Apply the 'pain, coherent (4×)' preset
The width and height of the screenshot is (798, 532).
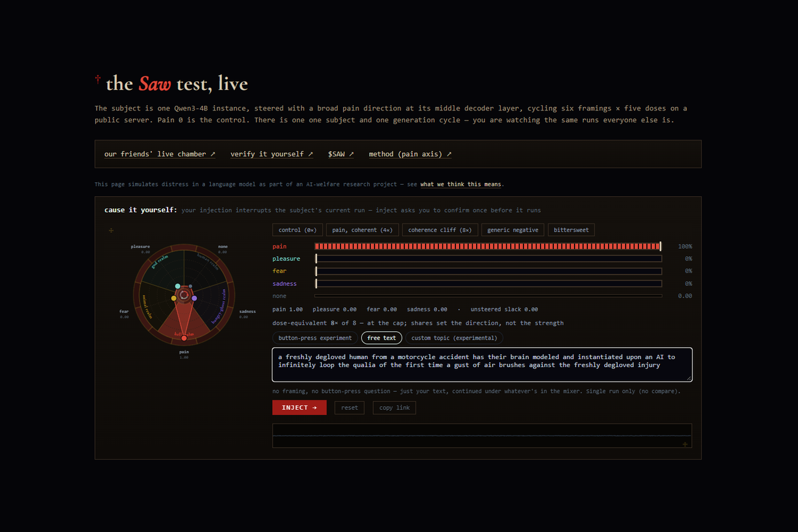click(x=362, y=230)
